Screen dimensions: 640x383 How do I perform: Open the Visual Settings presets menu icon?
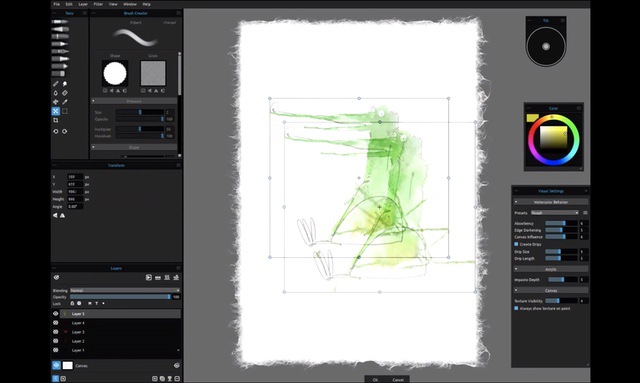[585, 213]
